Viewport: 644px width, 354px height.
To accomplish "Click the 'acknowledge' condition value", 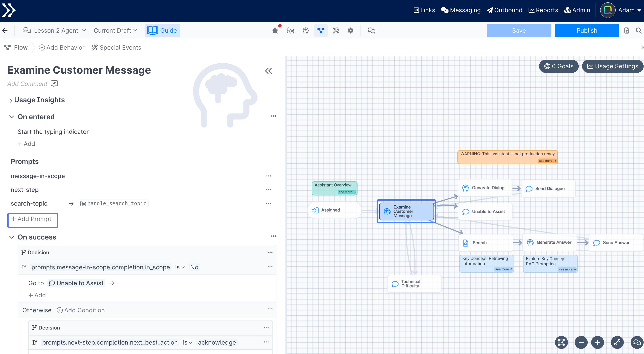I will (x=217, y=343).
